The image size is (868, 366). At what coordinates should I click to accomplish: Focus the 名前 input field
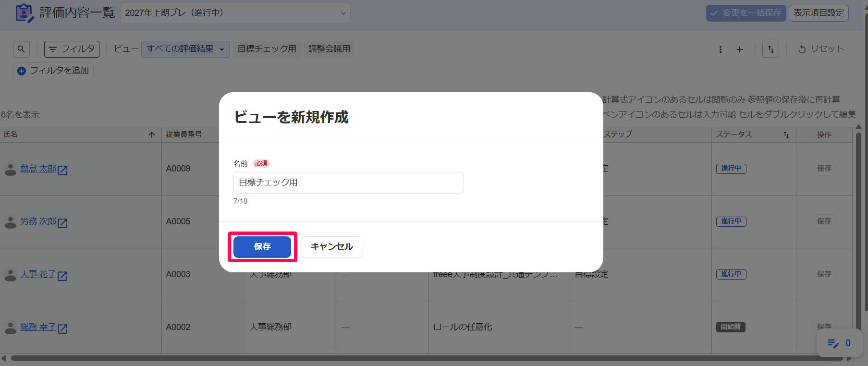[349, 183]
